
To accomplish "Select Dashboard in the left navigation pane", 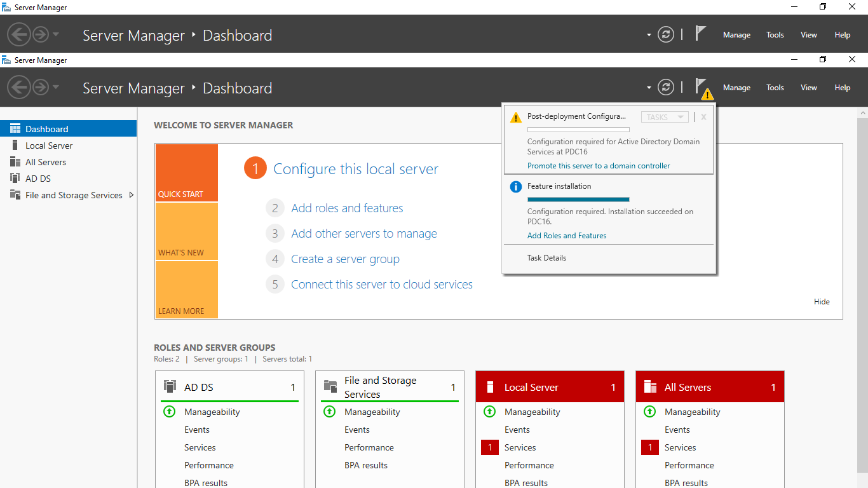I will point(68,128).
